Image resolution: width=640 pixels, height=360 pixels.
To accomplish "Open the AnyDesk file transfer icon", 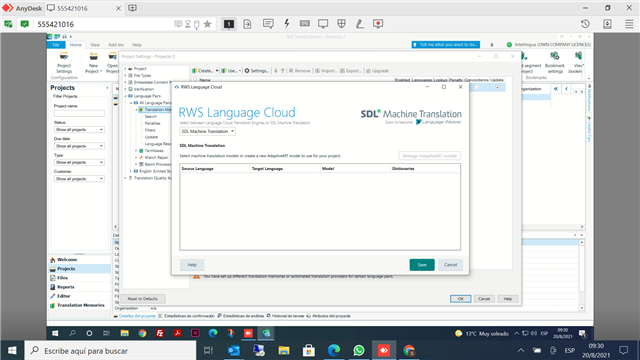I will pyautogui.click(x=247, y=24).
